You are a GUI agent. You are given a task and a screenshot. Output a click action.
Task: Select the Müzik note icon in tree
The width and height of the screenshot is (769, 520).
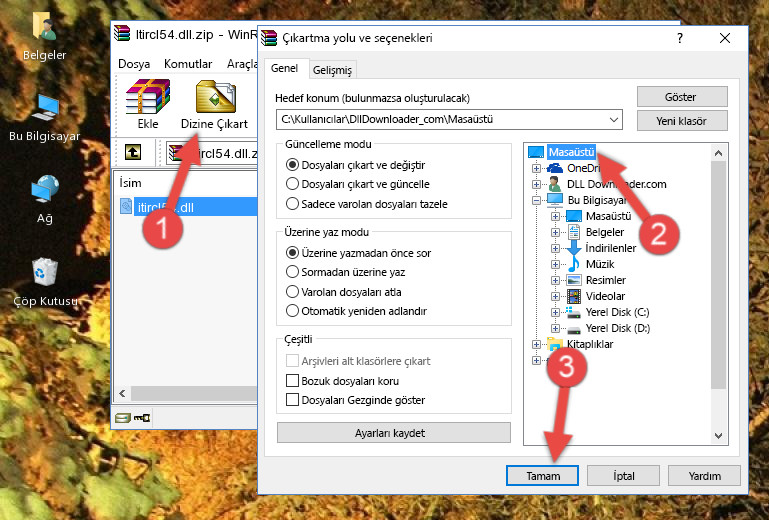573,264
